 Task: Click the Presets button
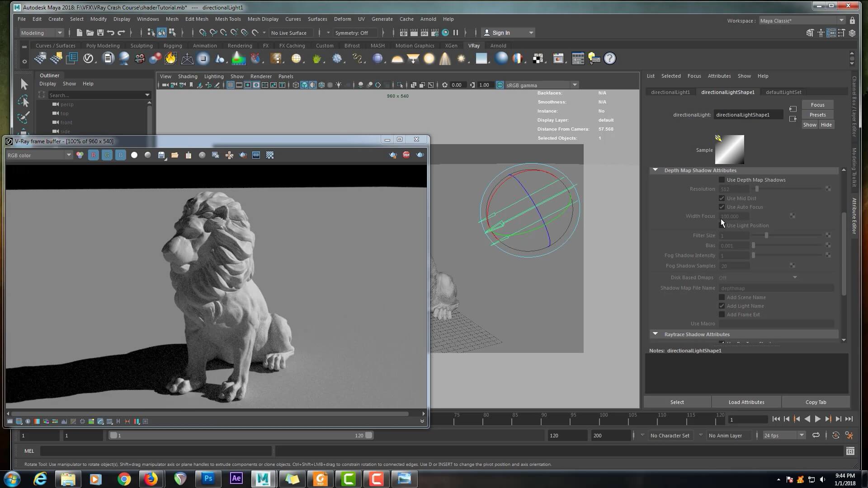click(x=817, y=115)
